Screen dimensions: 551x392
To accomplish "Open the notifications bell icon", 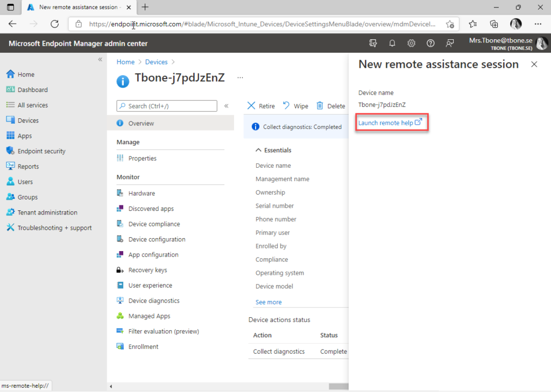I will pos(392,43).
